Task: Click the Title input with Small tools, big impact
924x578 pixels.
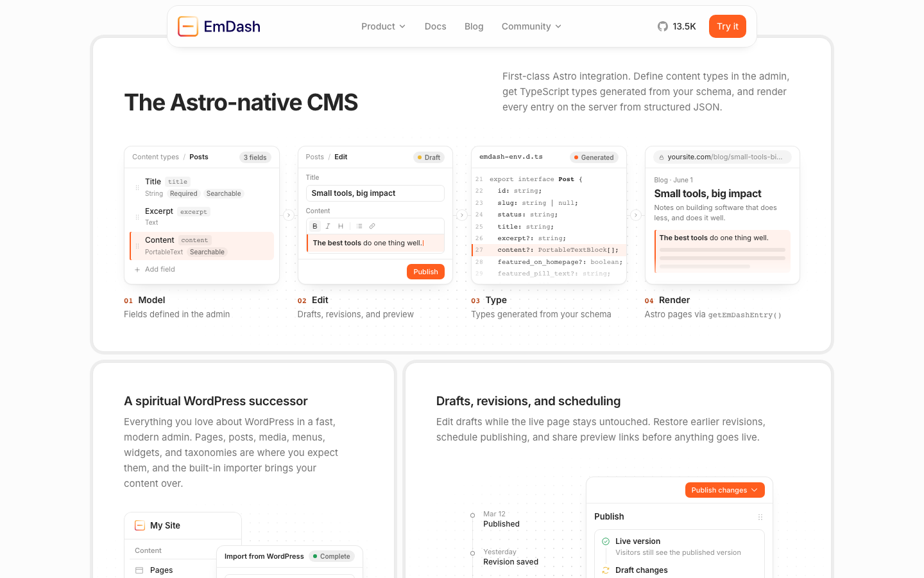Action: point(375,193)
